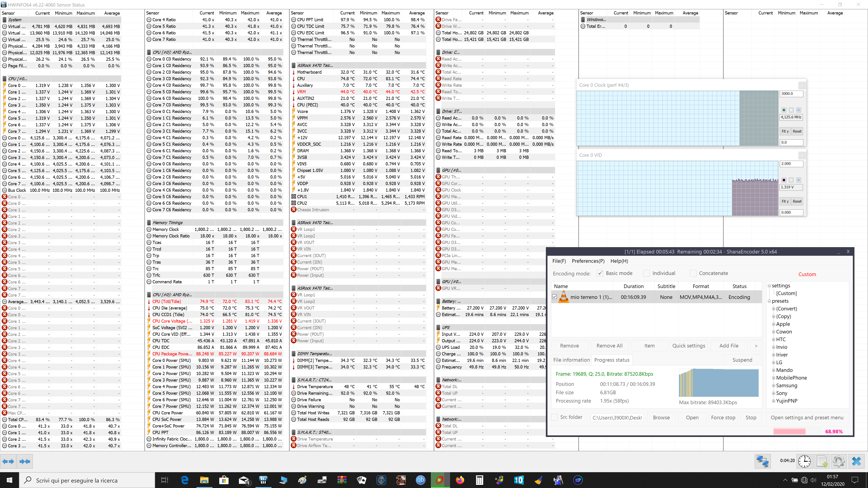This screenshot has width=868, height=488.
Task: Expand the MobilePhone preset group
Action: click(x=774, y=378)
